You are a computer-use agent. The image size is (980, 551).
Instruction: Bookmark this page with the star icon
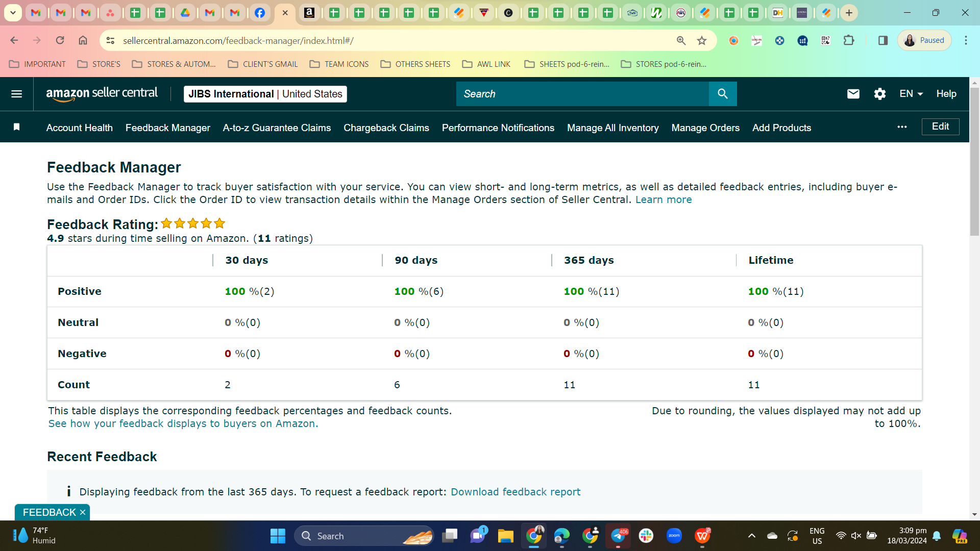pos(702,40)
